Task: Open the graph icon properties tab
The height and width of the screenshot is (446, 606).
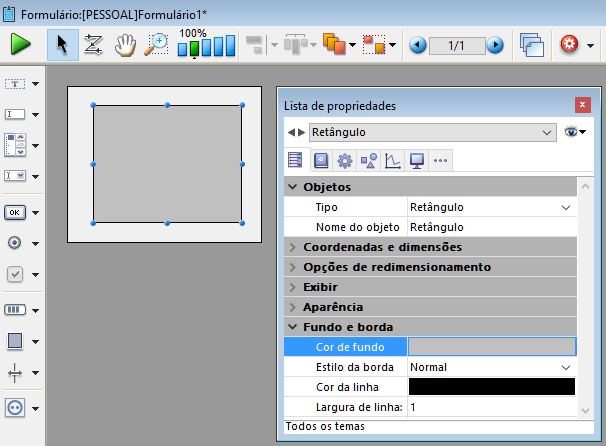Action: [393, 160]
